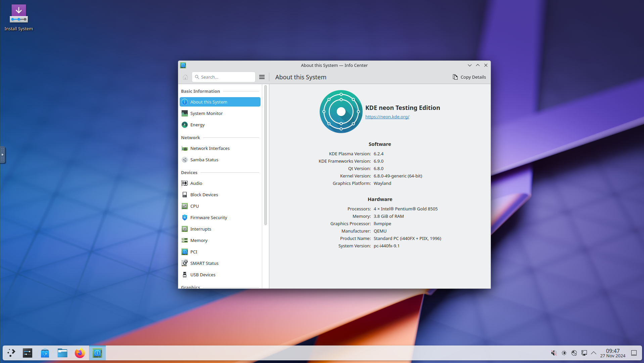Image resolution: width=644 pixels, height=363 pixels.
Task: Open the brightness and color tray icon
Action: click(x=564, y=353)
